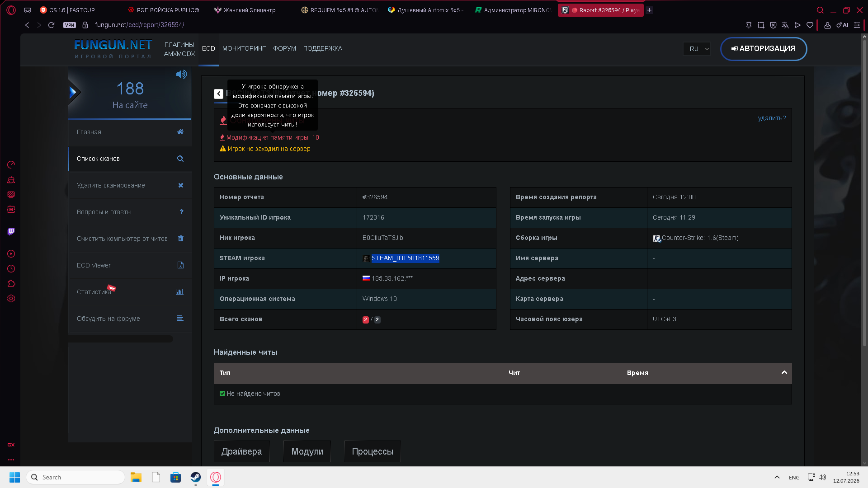The image size is (868, 488).
Task: Reload the page
Action: (x=51, y=25)
